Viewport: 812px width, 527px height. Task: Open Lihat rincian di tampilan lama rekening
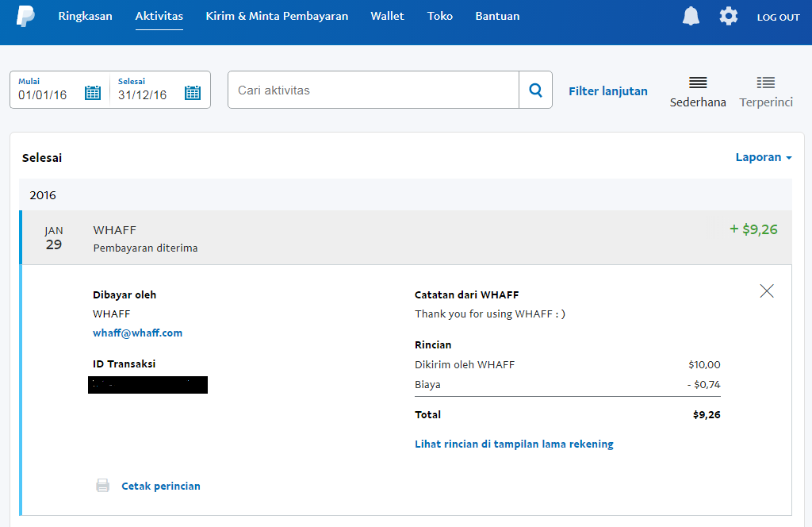(x=514, y=444)
